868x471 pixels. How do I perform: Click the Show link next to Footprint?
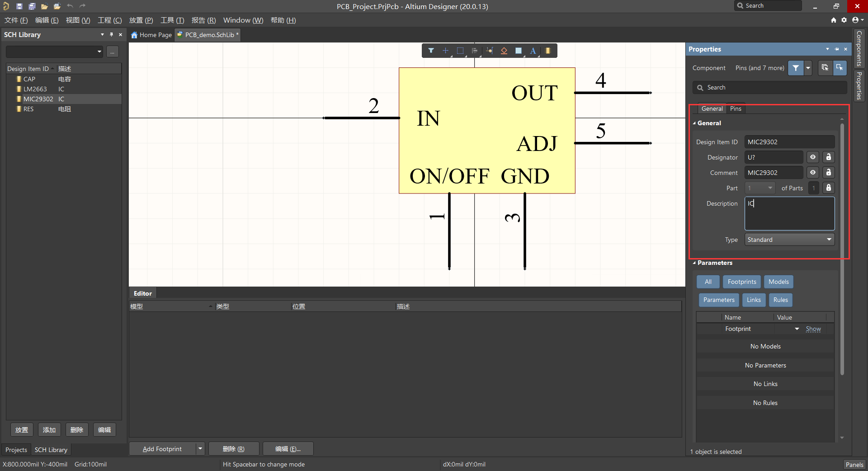[813, 329]
